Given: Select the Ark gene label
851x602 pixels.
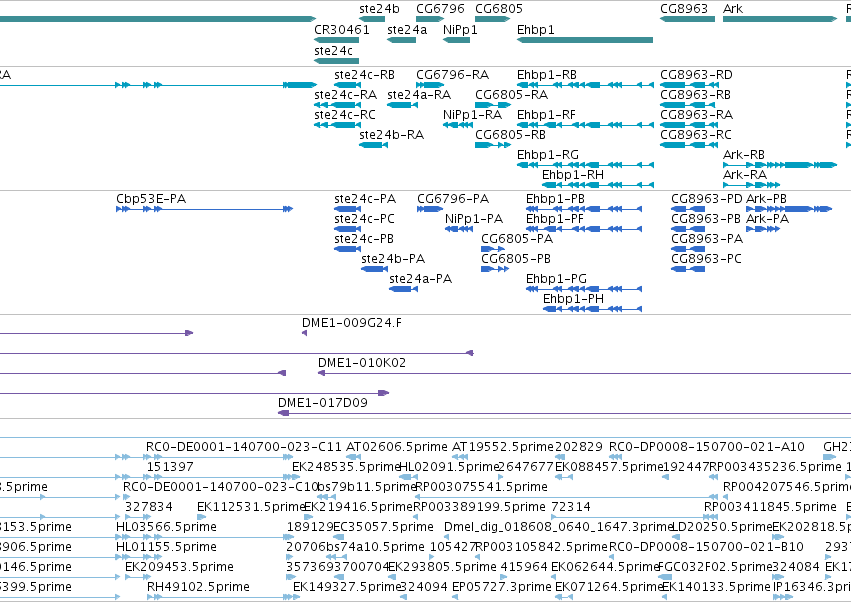Looking at the screenshot, I should point(733,9).
